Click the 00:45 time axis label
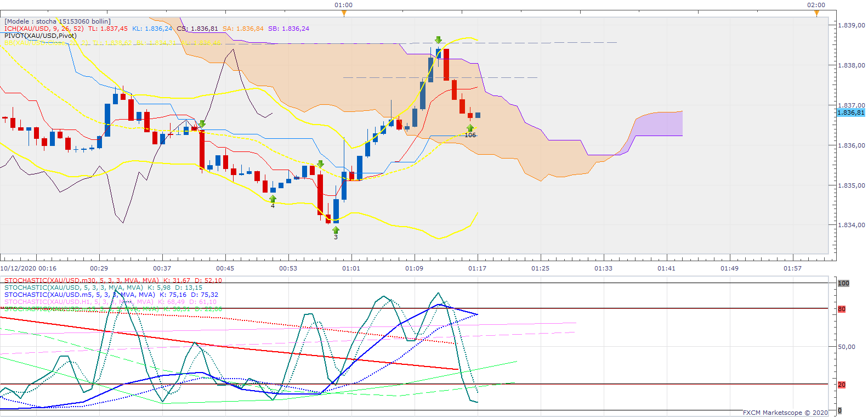The width and height of the screenshot is (868, 417). click(x=225, y=268)
